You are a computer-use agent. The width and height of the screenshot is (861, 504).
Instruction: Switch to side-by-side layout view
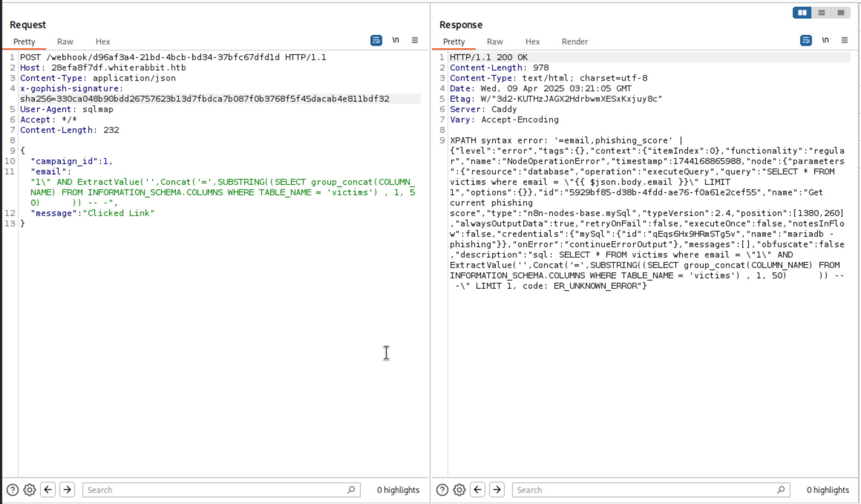pyautogui.click(x=802, y=13)
